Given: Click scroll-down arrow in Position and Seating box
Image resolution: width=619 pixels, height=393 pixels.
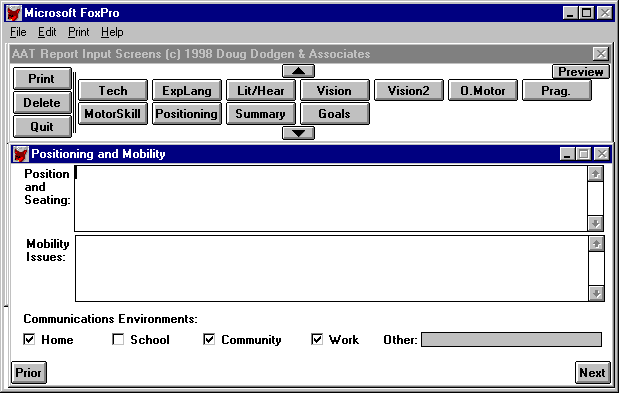Looking at the screenshot, I should pyautogui.click(x=595, y=223).
